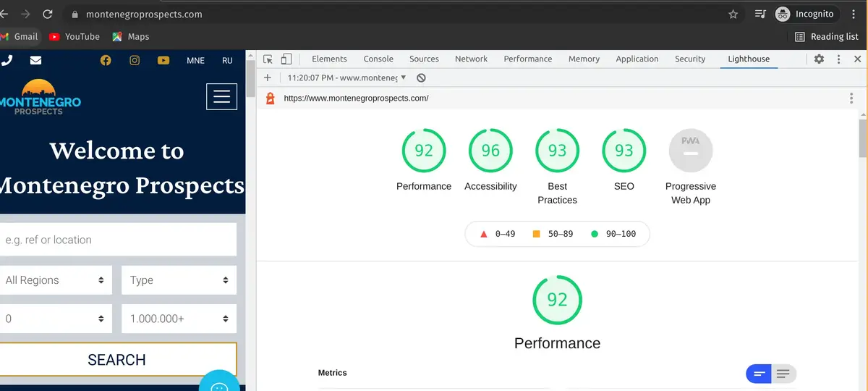Switch to the Console tab
Image resolution: width=868 pixels, height=391 pixels.
378,59
